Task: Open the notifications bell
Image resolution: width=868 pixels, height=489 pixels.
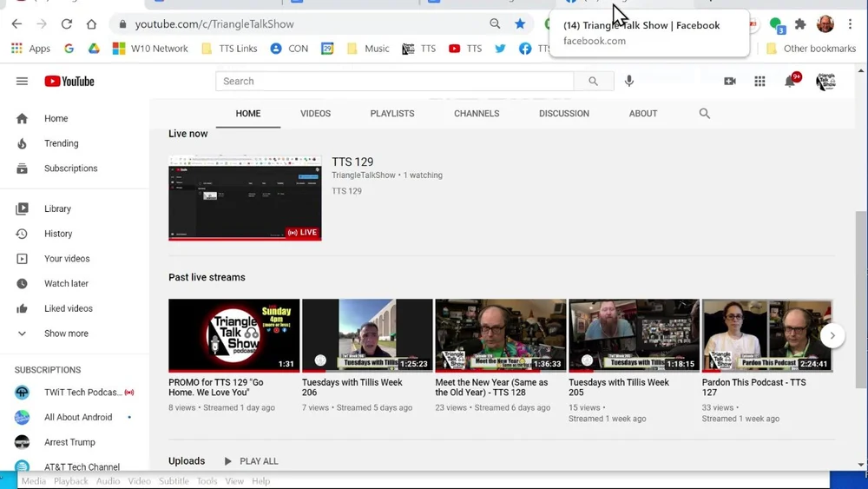Action: pos(790,82)
